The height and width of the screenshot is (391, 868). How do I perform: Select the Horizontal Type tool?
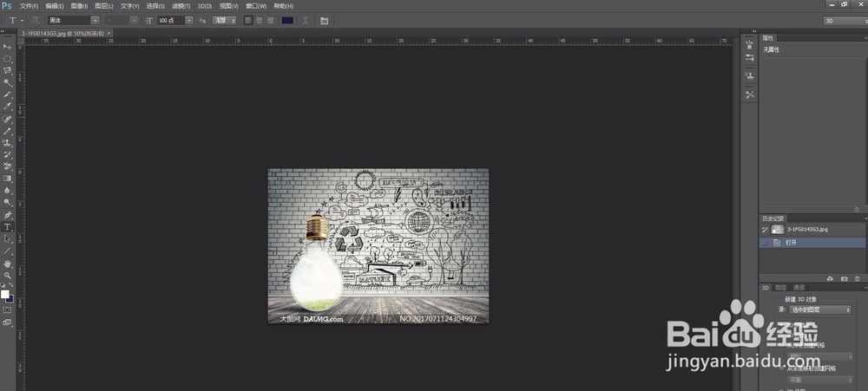point(8,227)
